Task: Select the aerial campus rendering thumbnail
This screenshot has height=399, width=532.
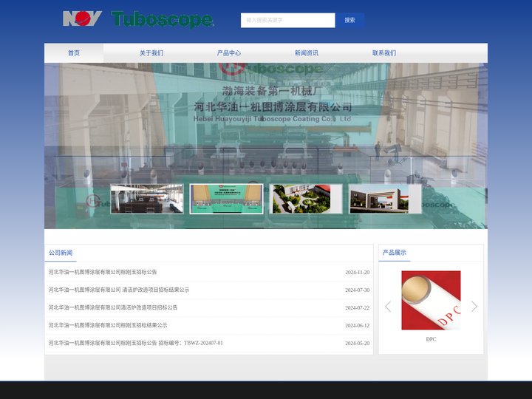Action: pos(306,199)
